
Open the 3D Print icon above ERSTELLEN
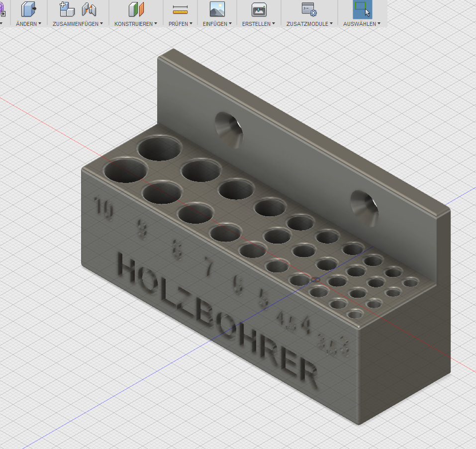259,9
